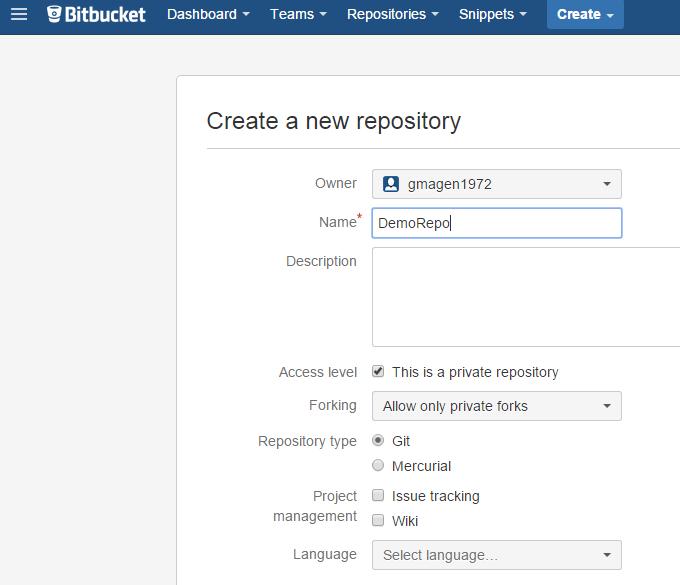Enable Issue tracking checkbox
This screenshot has width=680, height=585.
pyautogui.click(x=378, y=495)
